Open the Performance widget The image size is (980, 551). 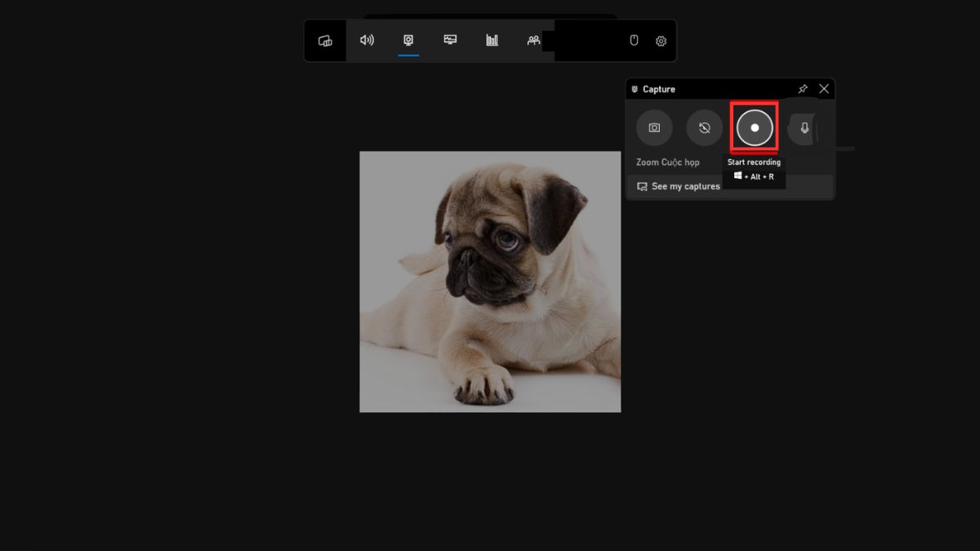[x=450, y=40]
